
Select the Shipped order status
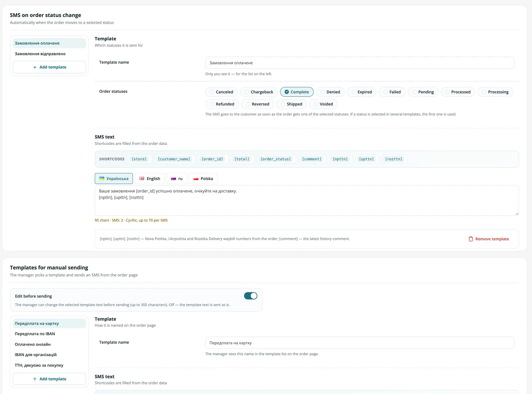(x=291, y=104)
